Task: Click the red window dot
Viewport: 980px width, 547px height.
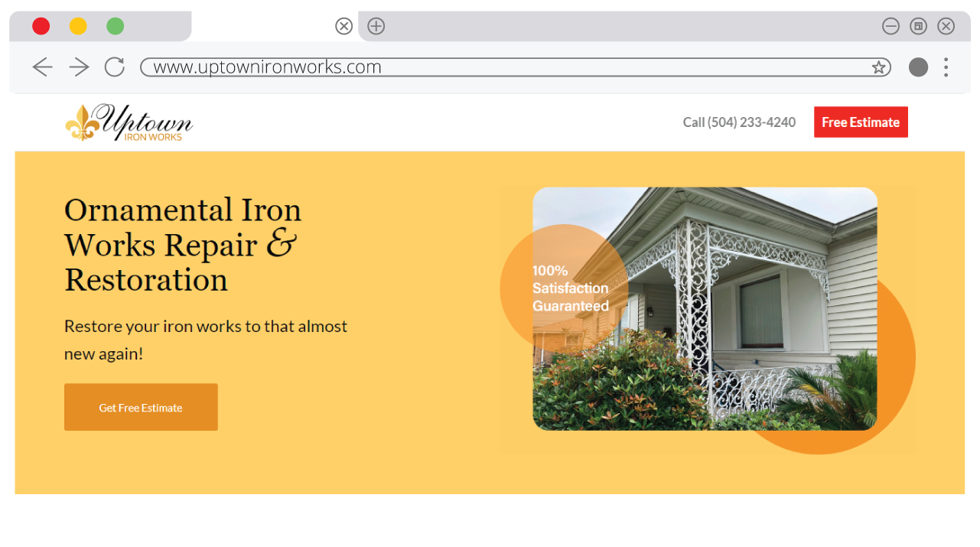Action: tap(41, 27)
